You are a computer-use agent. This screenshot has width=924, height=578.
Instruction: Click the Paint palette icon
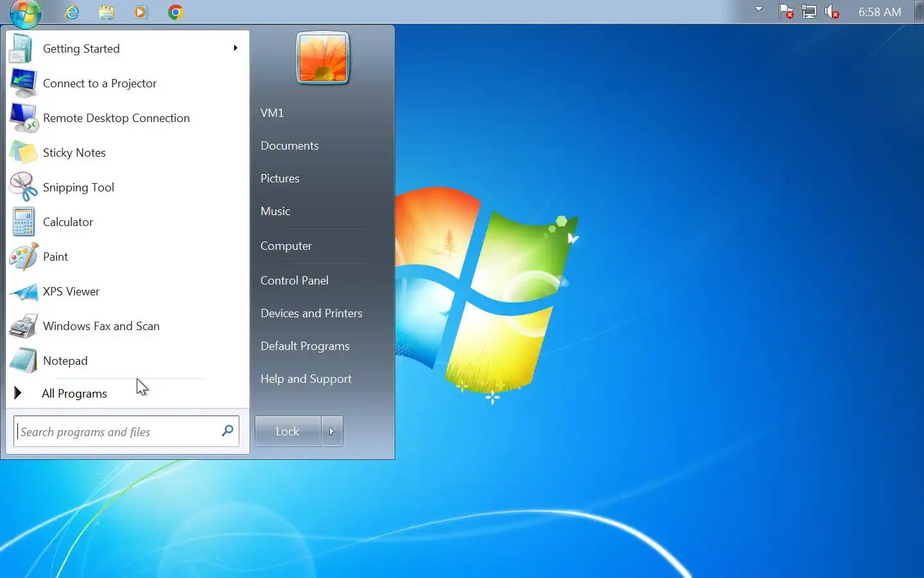[x=24, y=257]
